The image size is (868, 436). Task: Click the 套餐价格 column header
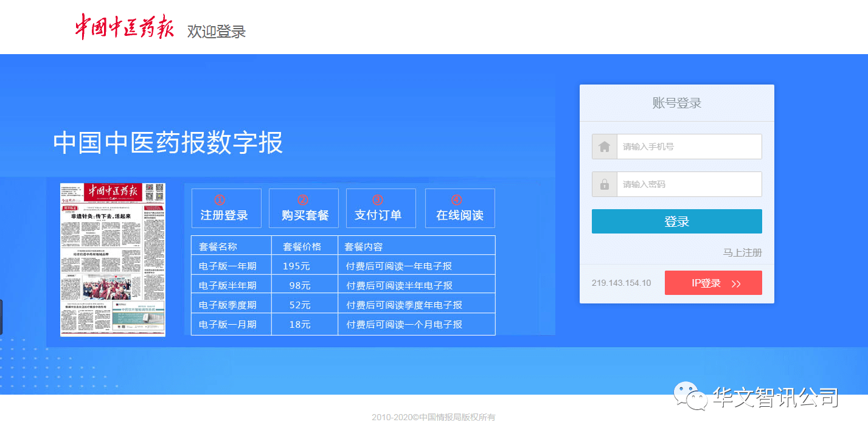pyautogui.click(x=302, y=246)
